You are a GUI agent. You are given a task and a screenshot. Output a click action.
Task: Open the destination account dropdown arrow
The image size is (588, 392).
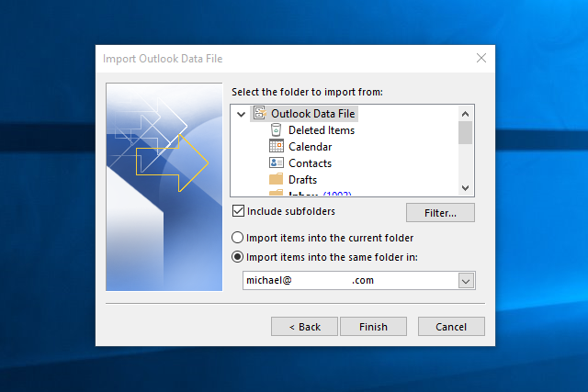point(466,281)
